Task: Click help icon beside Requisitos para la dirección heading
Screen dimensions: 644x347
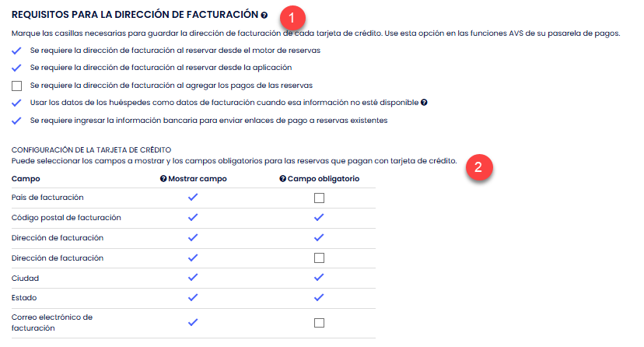Action: 264,15
